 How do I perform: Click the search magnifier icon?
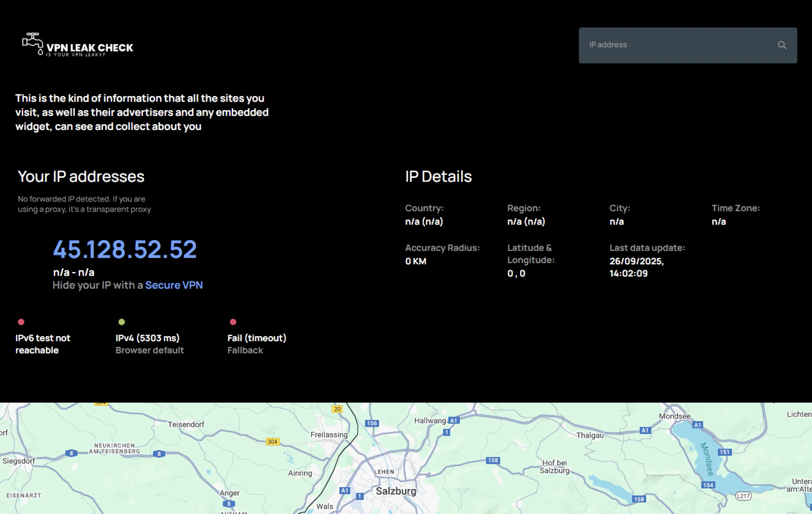[x=782, y=45]
